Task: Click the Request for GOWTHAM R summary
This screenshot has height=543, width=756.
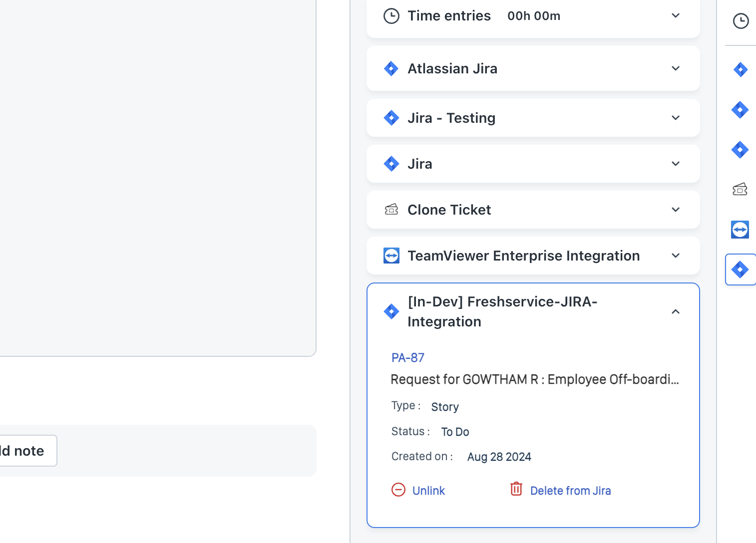Action: (535, 379)
